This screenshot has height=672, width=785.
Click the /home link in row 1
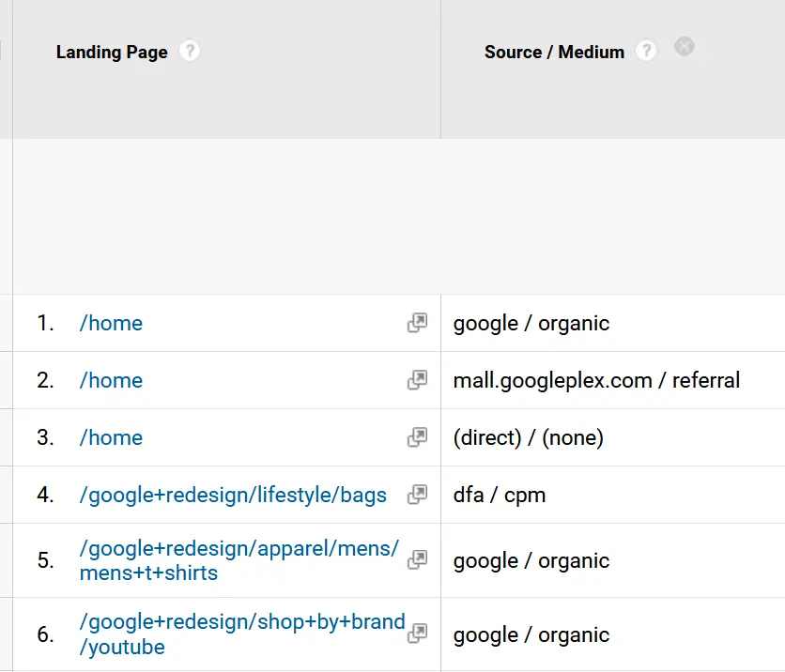[111, 323]
